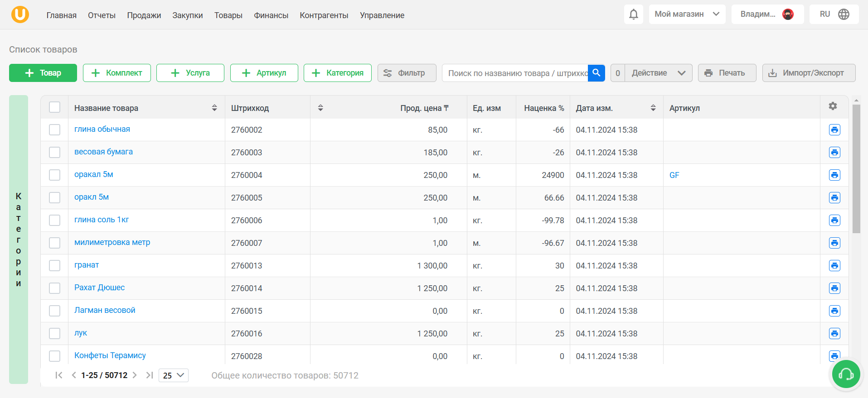Open table column settings gear

(x=833, y=106)
